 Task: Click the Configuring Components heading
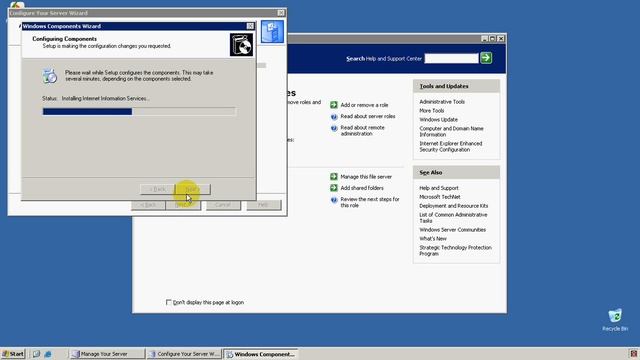point(64,39)
